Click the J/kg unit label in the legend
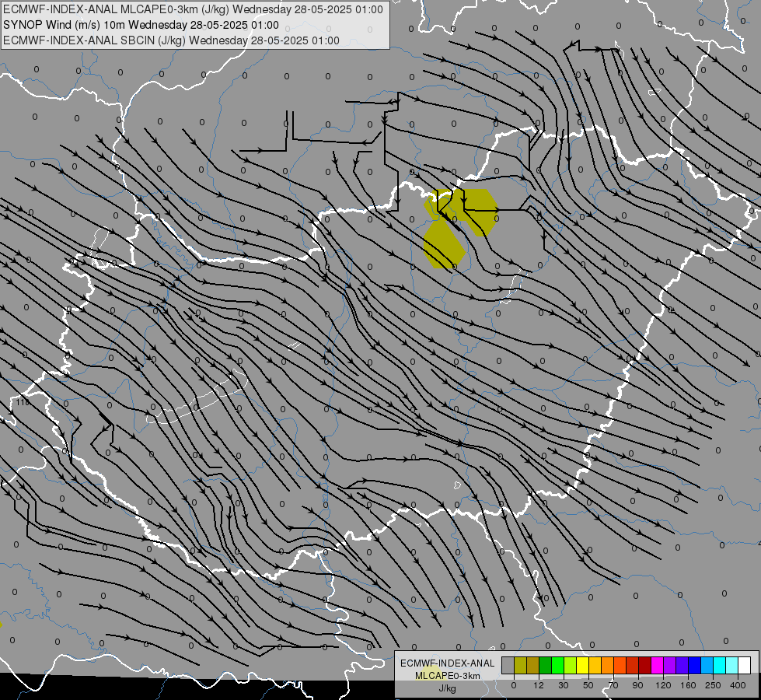This screenshot has height=700, width=761. click(448, 688)
